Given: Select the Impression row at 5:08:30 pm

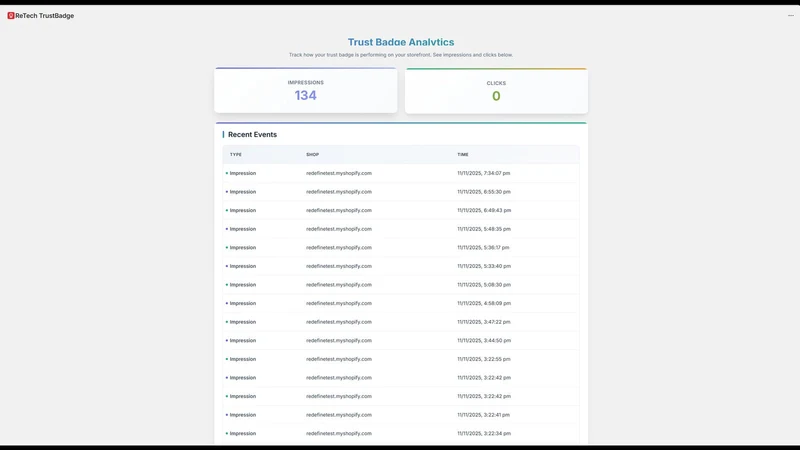Looking at the screenshot, I should (x=401, y=285).
